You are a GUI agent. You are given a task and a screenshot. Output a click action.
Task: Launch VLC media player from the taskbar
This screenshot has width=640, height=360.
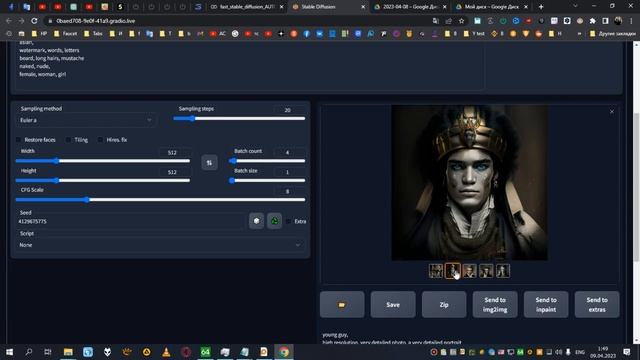tap(166, 352)
